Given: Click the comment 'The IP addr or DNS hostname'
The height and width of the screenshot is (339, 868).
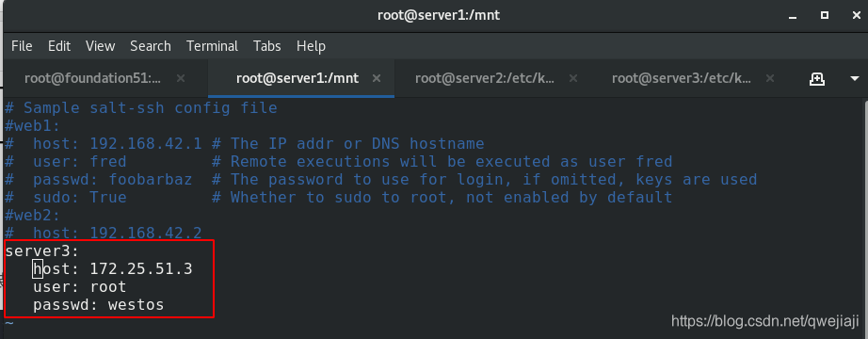Looking at the screenshot, I should (358, 144).
